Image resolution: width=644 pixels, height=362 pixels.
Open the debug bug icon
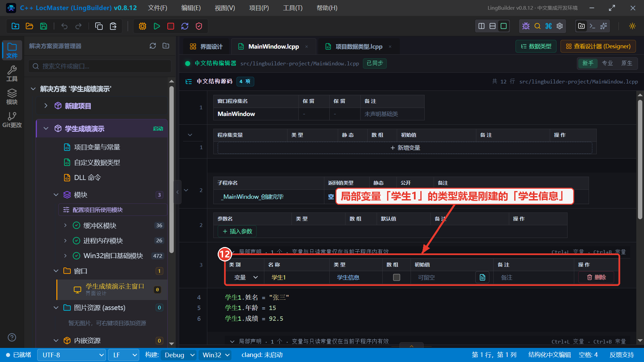[526, 26]
